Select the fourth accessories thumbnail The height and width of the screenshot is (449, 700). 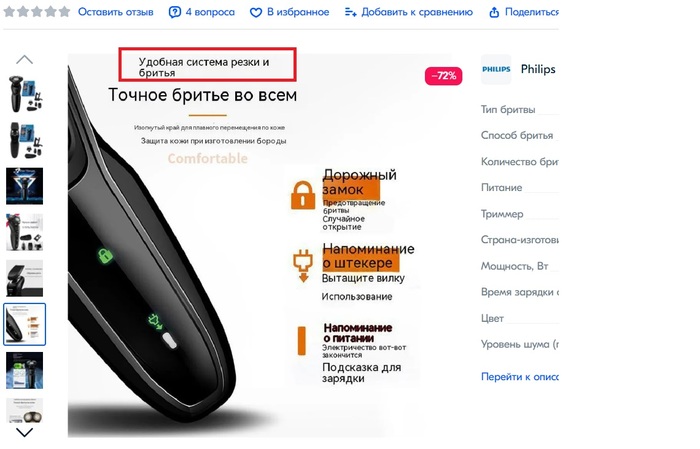(x=25, y=232)
